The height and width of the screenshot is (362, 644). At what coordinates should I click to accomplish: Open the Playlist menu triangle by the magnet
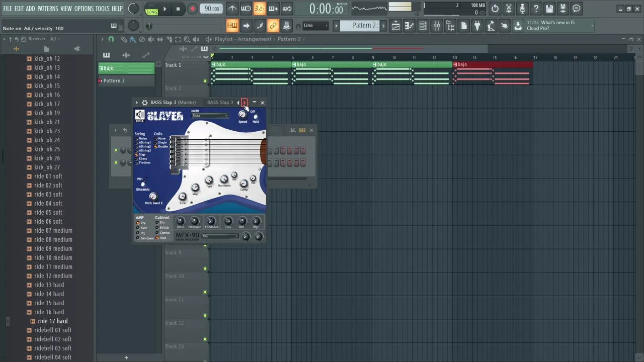click(x=102, y=39)
